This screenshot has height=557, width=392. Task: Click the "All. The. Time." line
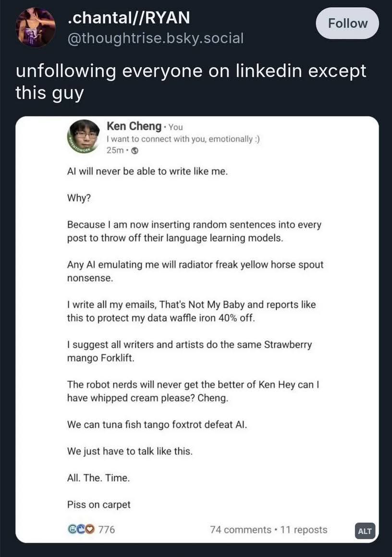click(x=98, y=478)
